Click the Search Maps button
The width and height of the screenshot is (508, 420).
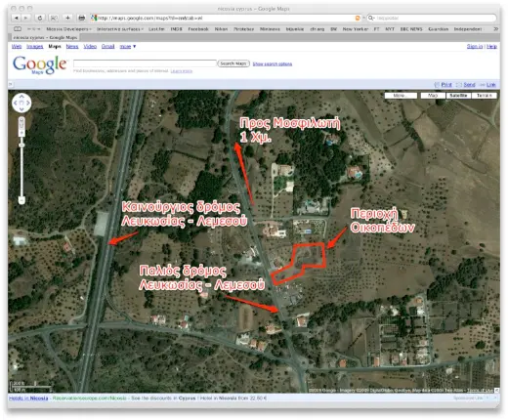tap(233, 63)
